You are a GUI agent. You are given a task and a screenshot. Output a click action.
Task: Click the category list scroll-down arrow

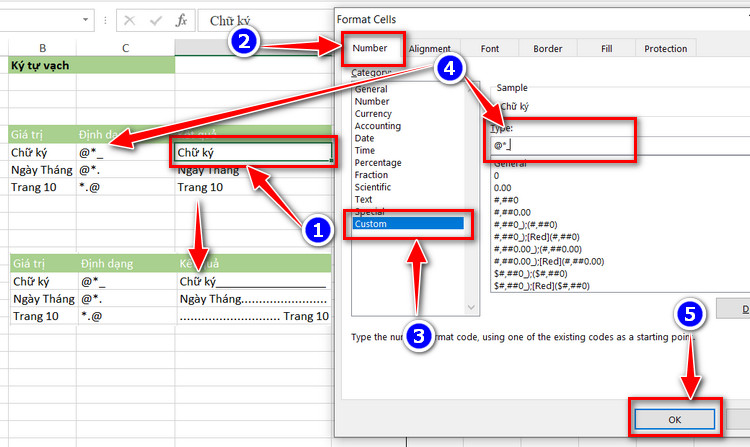pos(471,307)
